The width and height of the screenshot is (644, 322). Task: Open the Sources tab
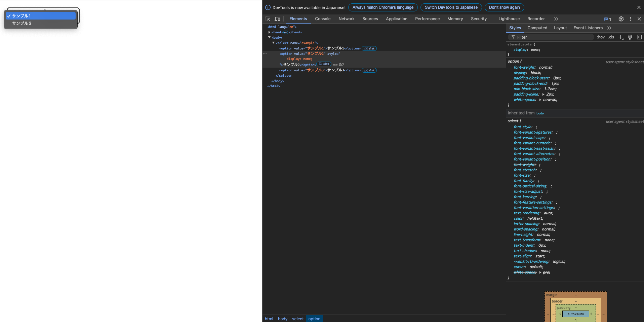pyautogui.click(x=370, y=19)
